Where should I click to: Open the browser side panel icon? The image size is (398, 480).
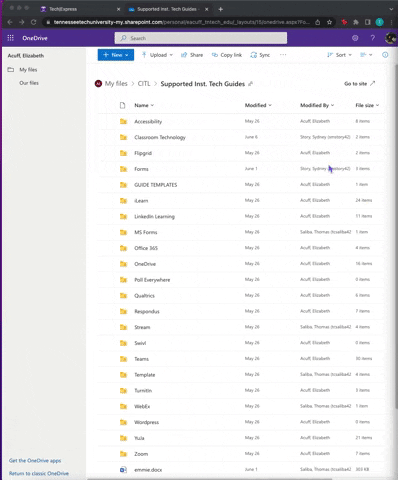click(x=367, y=22)
